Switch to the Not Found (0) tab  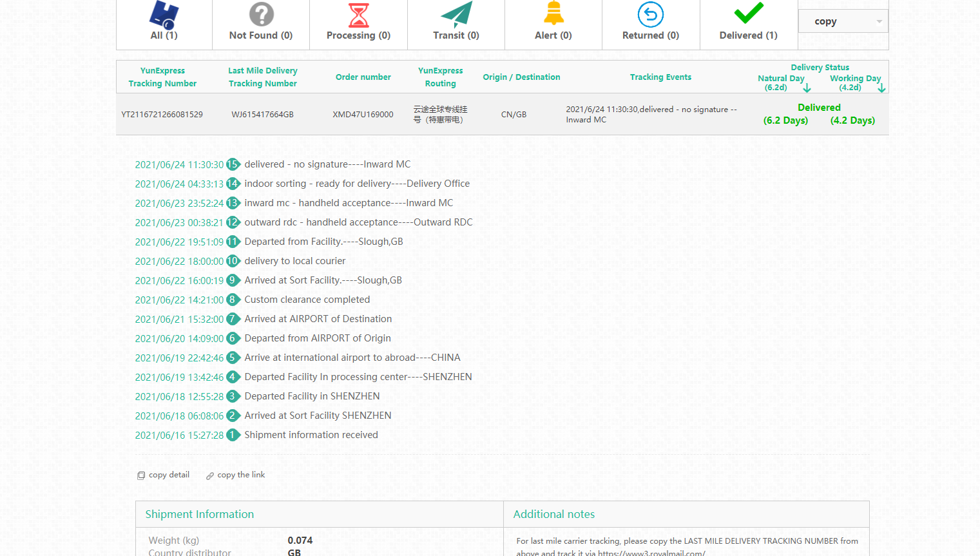[x=261, y=35]
